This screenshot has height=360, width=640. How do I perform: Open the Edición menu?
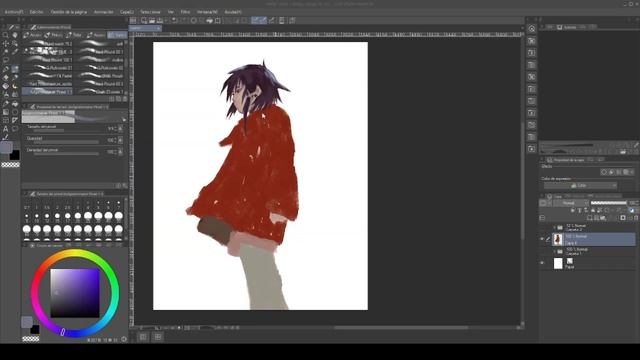pyautogui.click(x=36, y=12)
